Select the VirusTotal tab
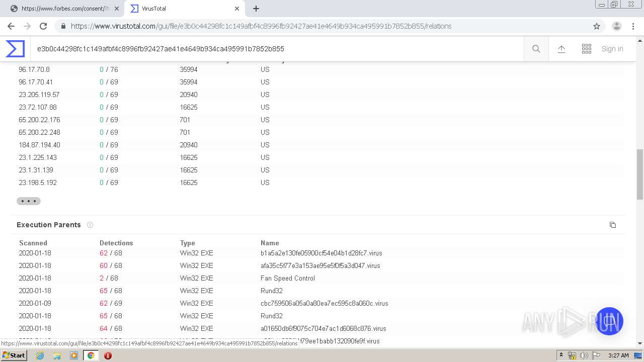This screenshot has width=644, height=362. [x=184, y=9]
